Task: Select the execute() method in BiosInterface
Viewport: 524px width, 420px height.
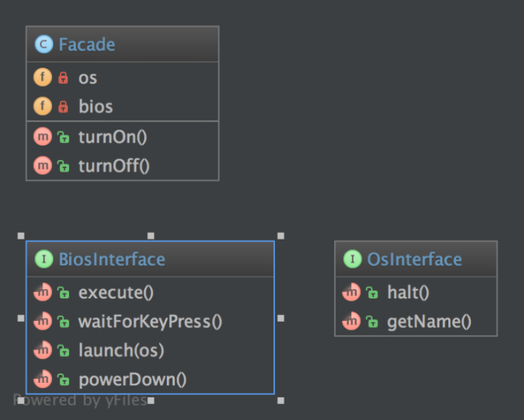Action: (x=116, y=293)
